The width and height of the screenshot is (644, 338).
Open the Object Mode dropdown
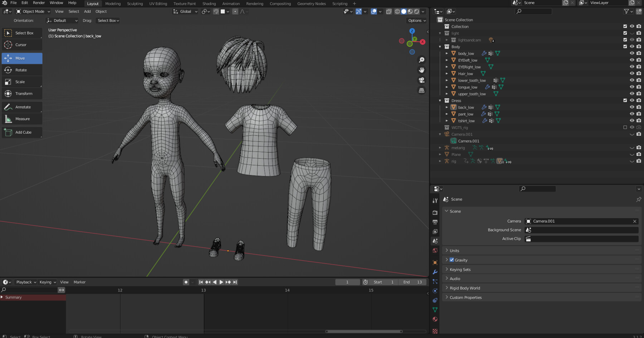pyautogui.click(x=32, y=11)
